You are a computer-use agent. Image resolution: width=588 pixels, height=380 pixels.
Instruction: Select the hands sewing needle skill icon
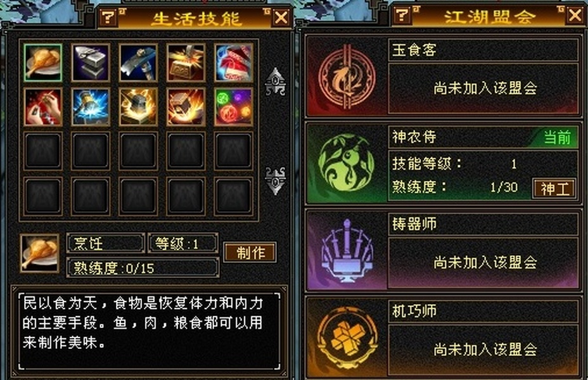coord(42,107)
